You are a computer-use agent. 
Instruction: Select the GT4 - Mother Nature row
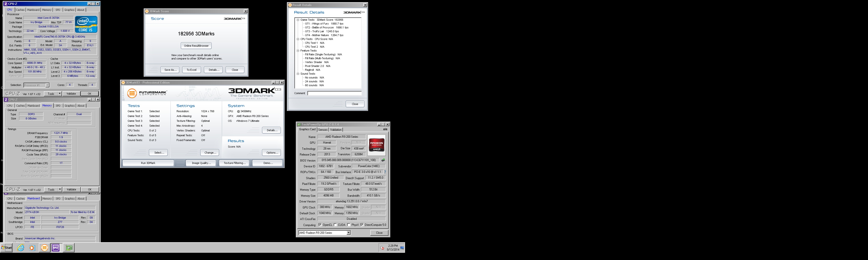point(324,35)
